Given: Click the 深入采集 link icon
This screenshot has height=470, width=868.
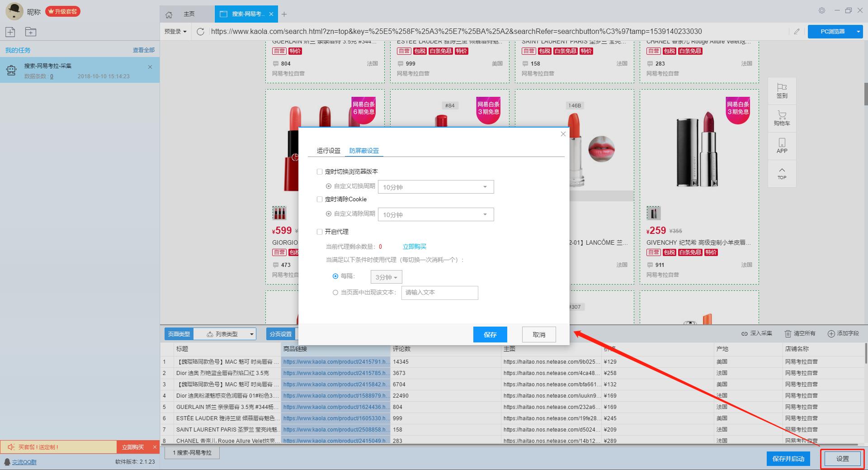Looking at the screenshot, I should (744, 333).
